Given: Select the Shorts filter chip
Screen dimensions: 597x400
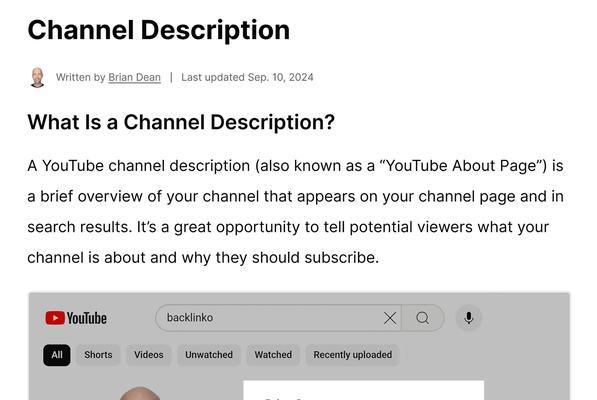Looking at the screenshot, I should click(x=98, y=355).
